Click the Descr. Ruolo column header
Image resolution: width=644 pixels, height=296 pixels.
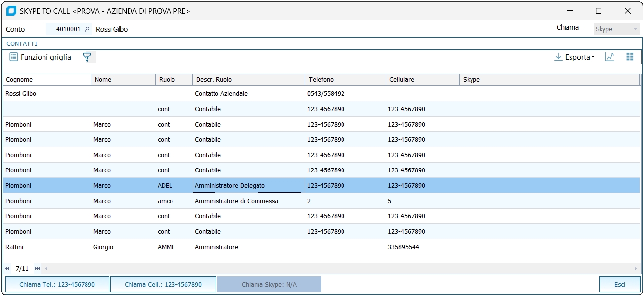[x=248, y=80]
